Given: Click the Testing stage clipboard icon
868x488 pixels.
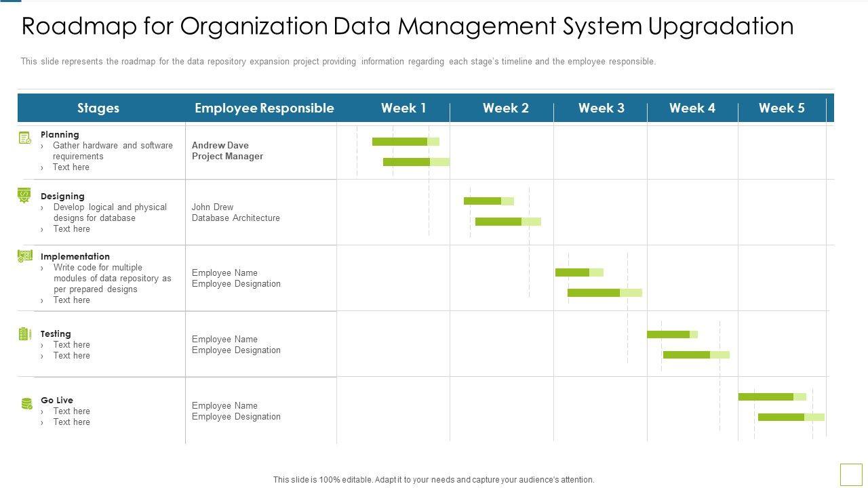Looking at the screenshot, I should coord(24,333).
